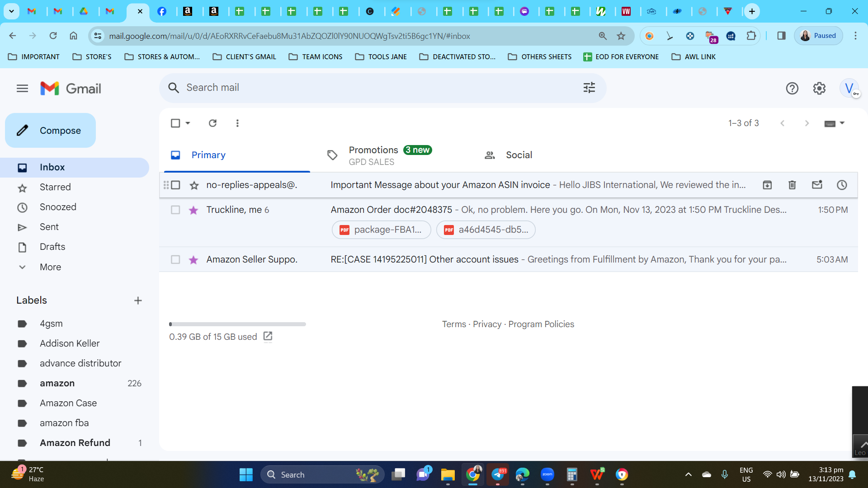The image size is (868, 488).
Task: Unstar the Amazon Seller Support email
Action: [x=193, y=260]
